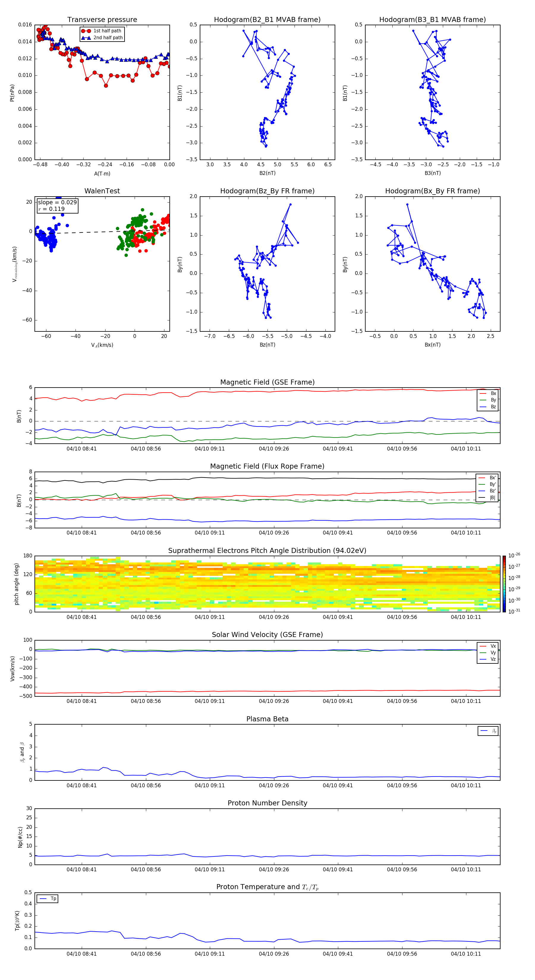Click the 'WalenTest' plot title

tap(102, 191)
